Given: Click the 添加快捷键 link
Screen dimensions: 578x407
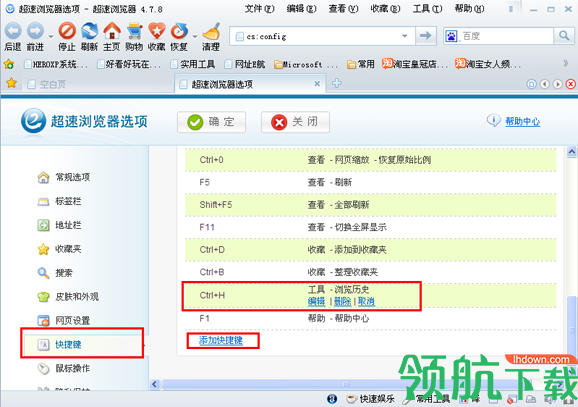Looking at the screenshot, I should 221,340.
